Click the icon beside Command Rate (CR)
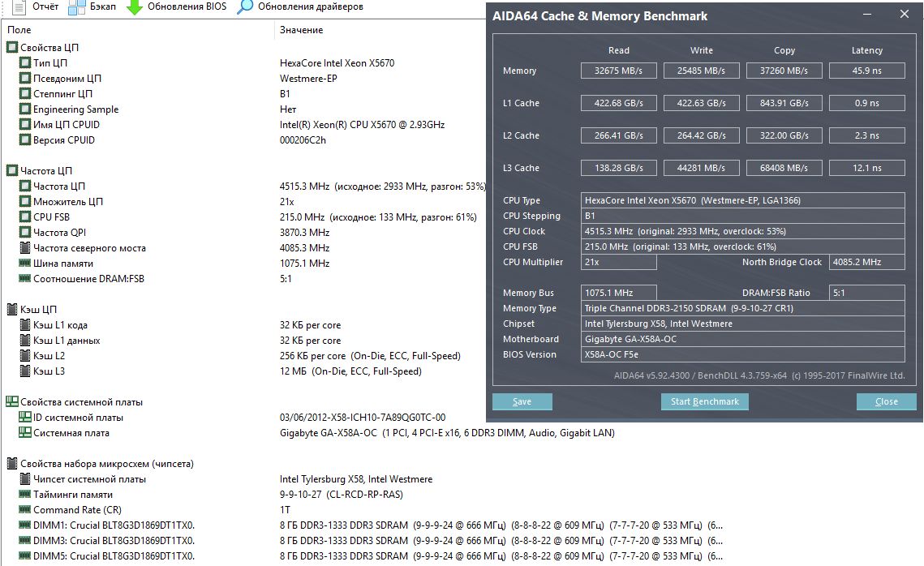The height and width of the screenshot is (566, 924). point(25,509)
